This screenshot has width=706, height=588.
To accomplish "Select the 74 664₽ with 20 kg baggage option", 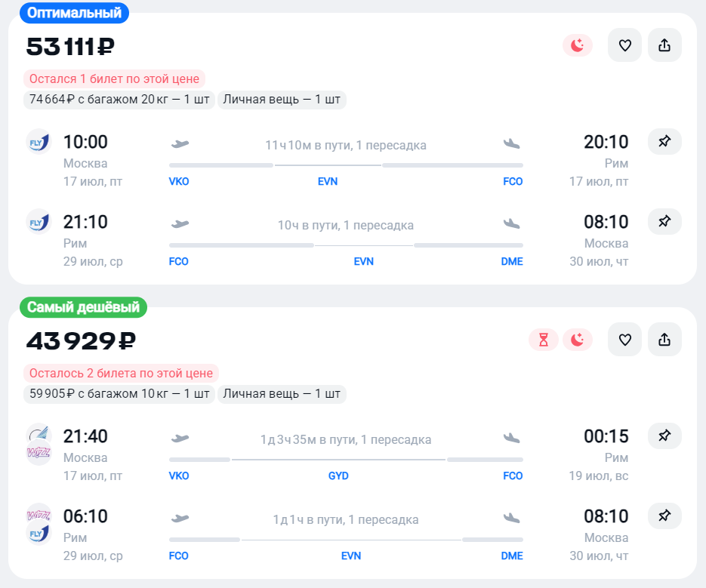I will coord(119,100).
